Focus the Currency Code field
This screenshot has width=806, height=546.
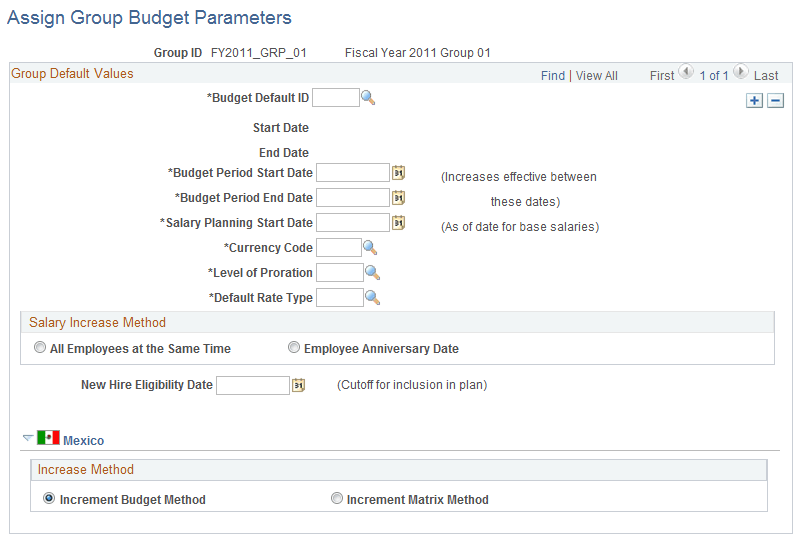[339, 248]
